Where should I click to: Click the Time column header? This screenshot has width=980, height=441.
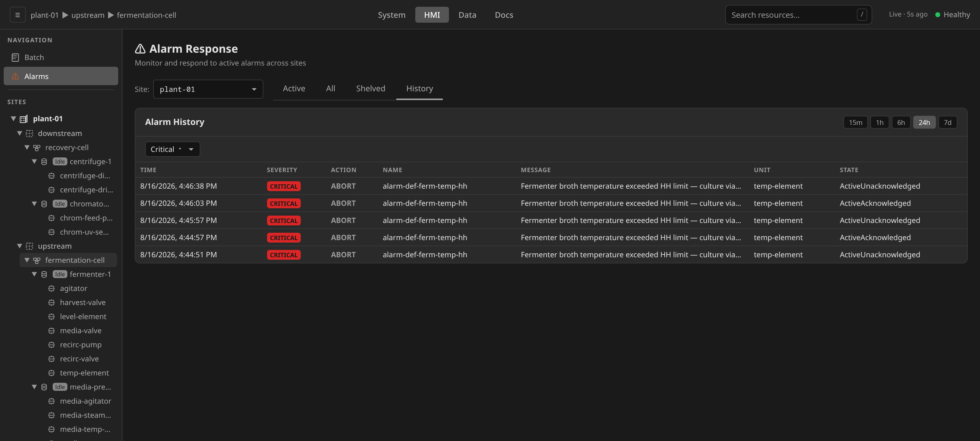148,170
